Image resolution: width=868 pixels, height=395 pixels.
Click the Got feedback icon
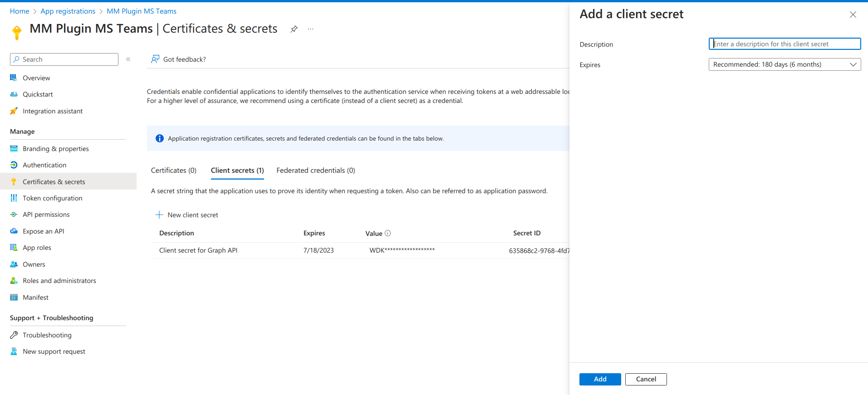click(155, 59)
